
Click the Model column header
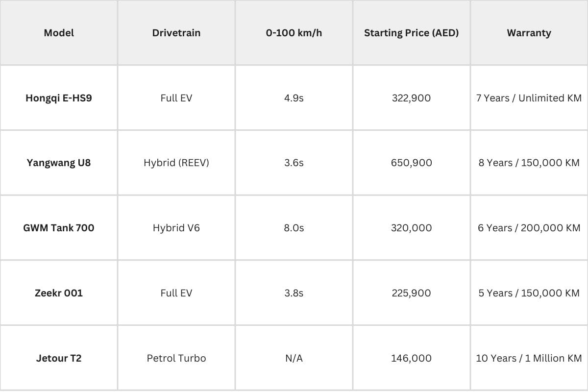click(59, 33)
